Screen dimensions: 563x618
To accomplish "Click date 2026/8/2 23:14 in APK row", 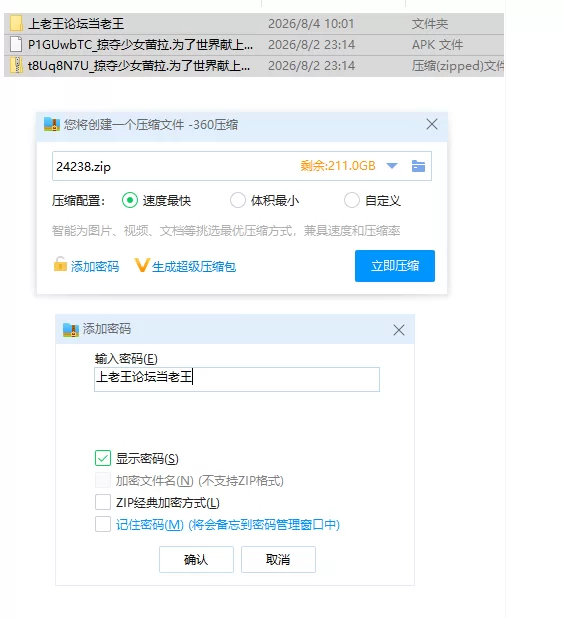I will (x=311, y=45).
